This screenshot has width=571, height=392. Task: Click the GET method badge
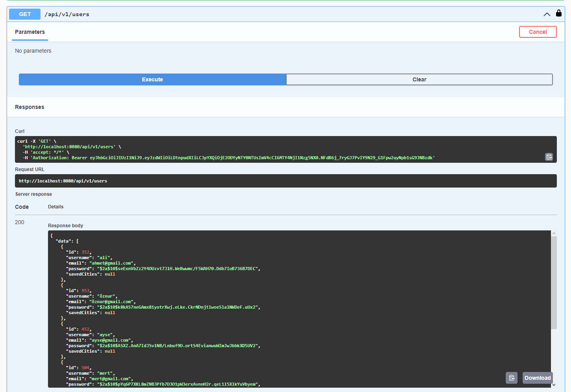tap(24, 14)
